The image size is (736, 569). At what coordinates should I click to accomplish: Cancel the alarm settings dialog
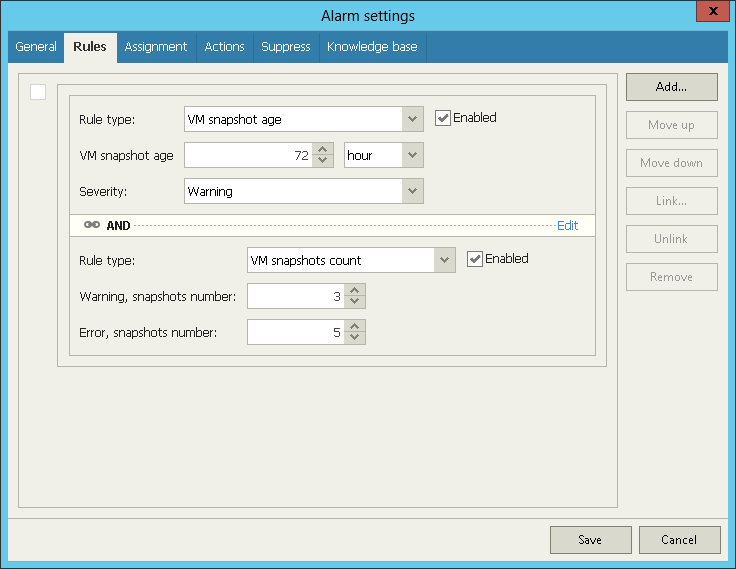[679, 540]
